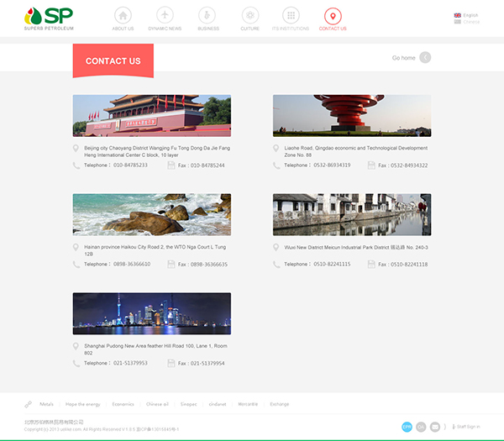Click the SP Superb Petroleum logo
This screenshot has height=441, width=504.
(x=50, y=18)
